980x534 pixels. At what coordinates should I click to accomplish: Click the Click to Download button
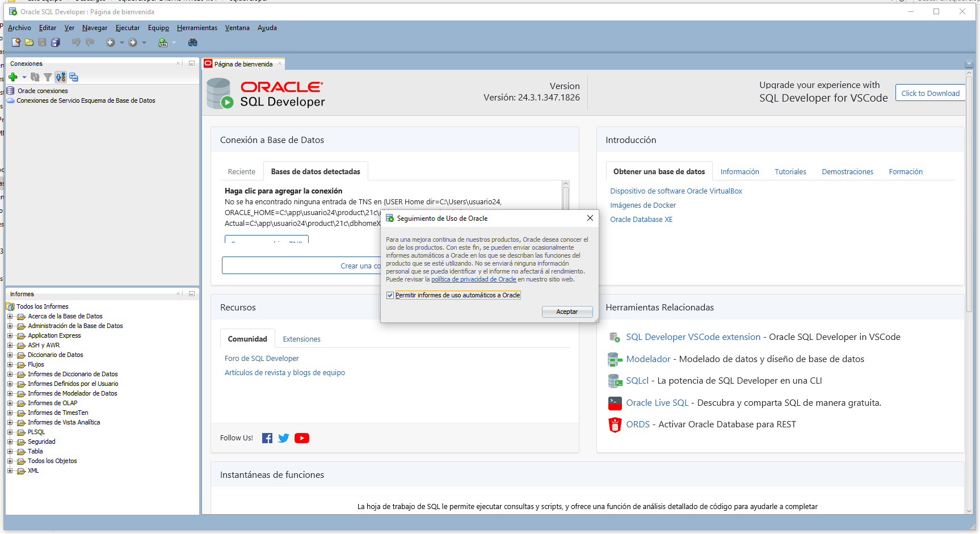(930, 93)
